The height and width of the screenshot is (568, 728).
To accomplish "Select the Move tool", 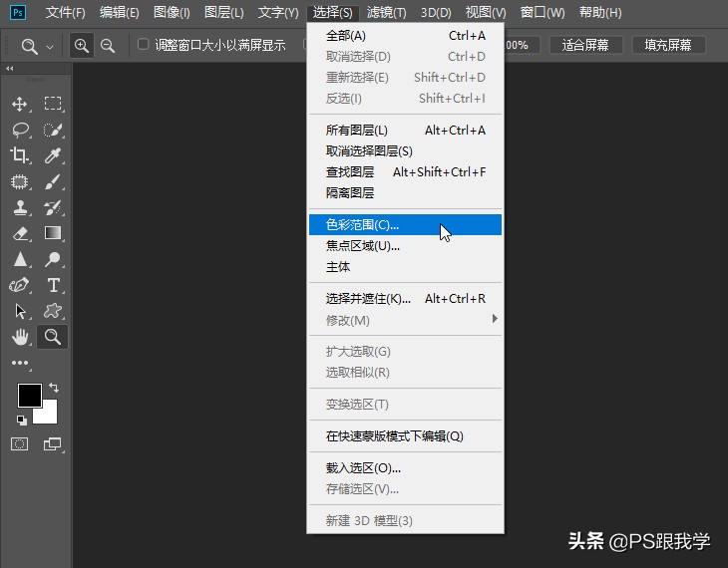I will (20, 104).
